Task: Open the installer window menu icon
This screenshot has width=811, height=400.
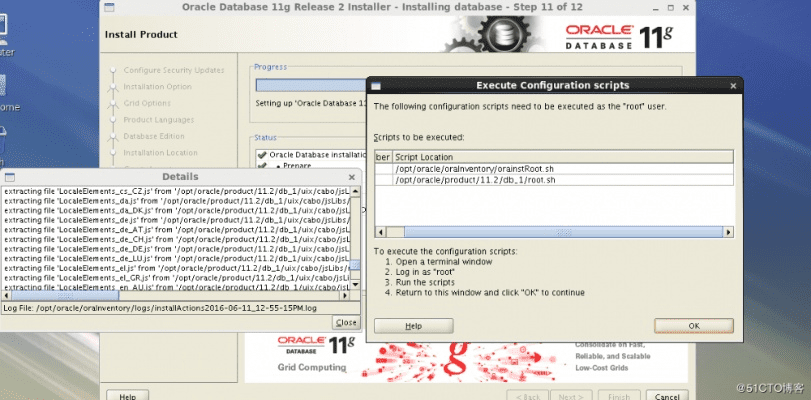Action: (109, 6)
